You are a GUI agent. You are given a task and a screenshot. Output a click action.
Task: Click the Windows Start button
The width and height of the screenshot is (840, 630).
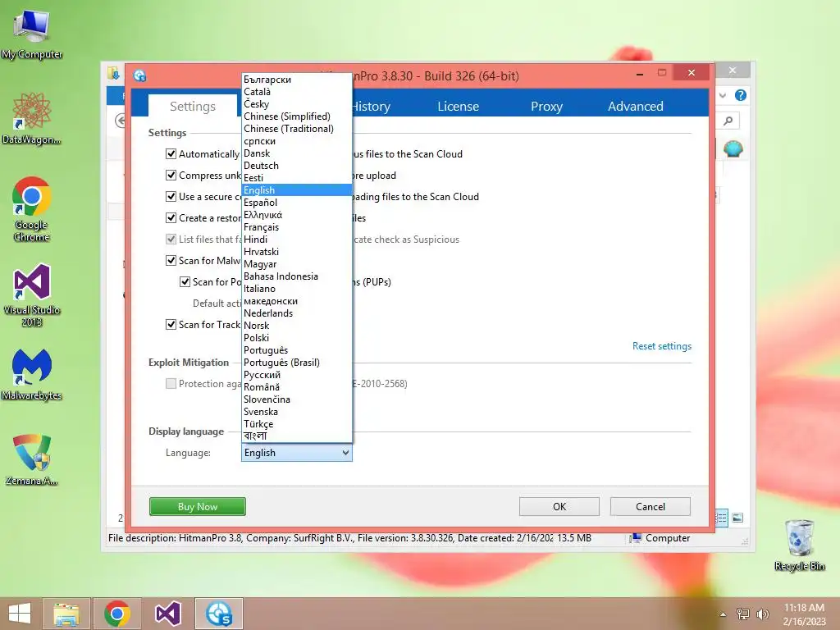coord(20,614)
